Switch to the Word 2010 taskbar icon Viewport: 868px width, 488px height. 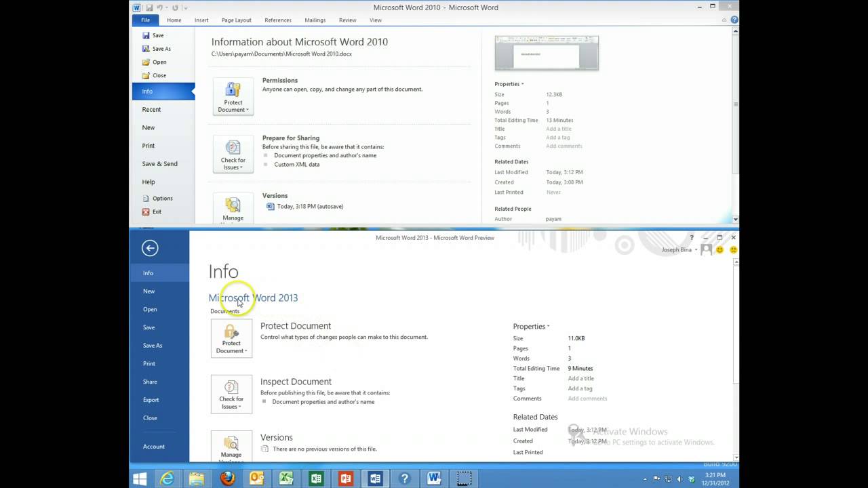point(435,479)
